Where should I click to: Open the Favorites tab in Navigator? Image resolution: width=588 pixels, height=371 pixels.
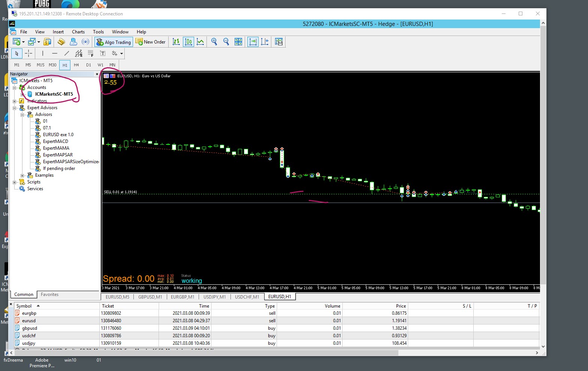(49, 294)
